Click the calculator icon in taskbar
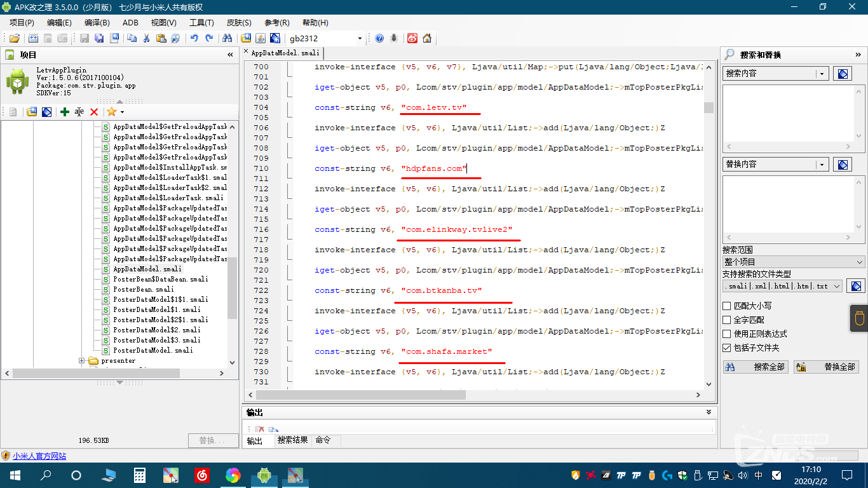868x488 pixels. [140, 475]
